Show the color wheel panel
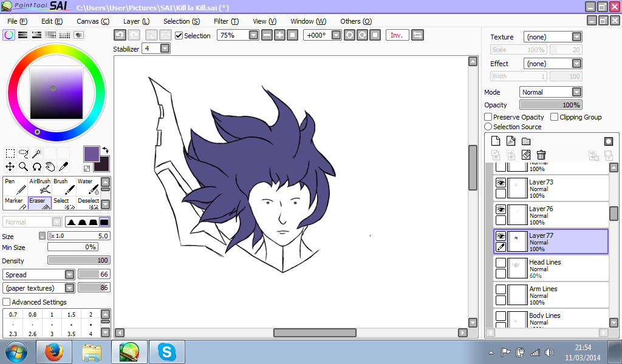The height and width of the screenshot is (364, 622). [9, 35]
